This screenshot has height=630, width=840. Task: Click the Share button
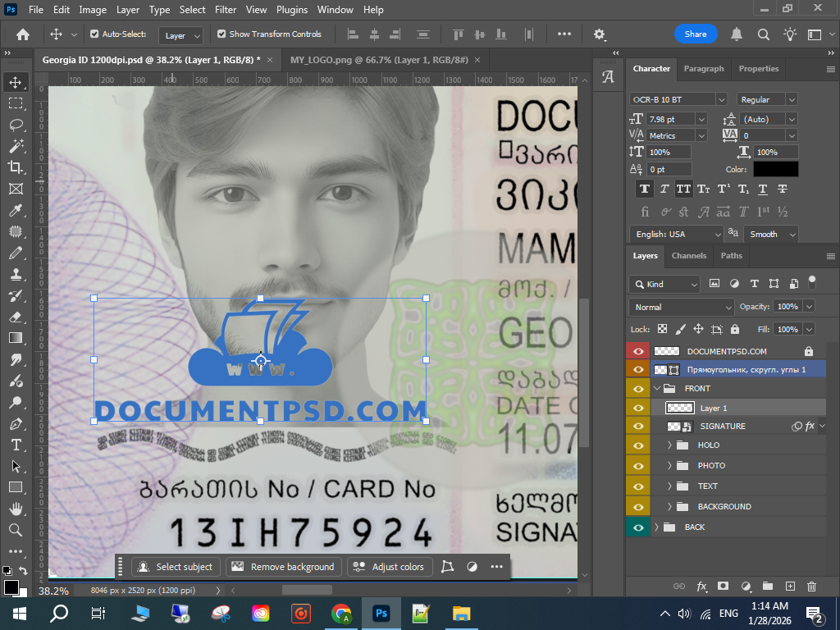[x=695, y=34]
